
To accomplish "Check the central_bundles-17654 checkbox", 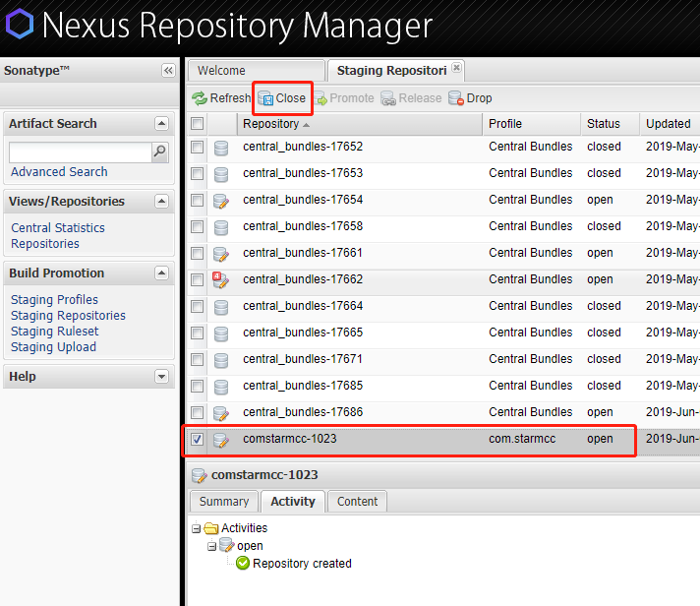I will (x=197, y=200).
